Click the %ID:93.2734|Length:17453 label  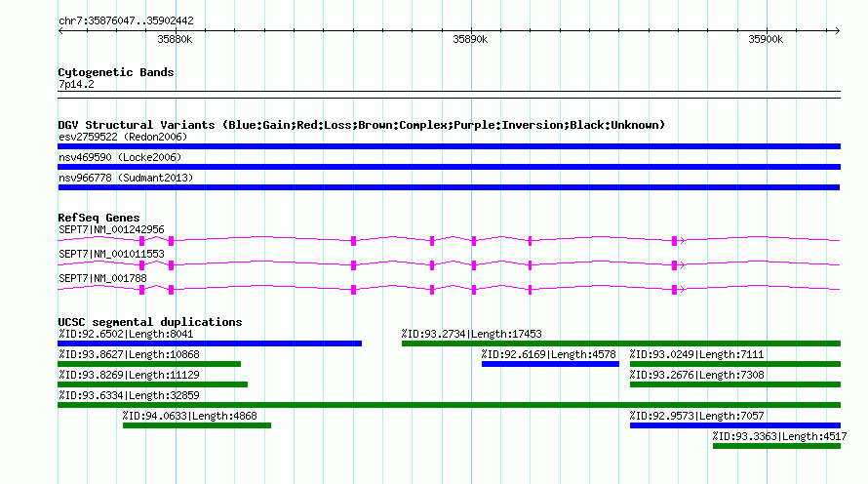pyautogui.click(x=472, y=334)
